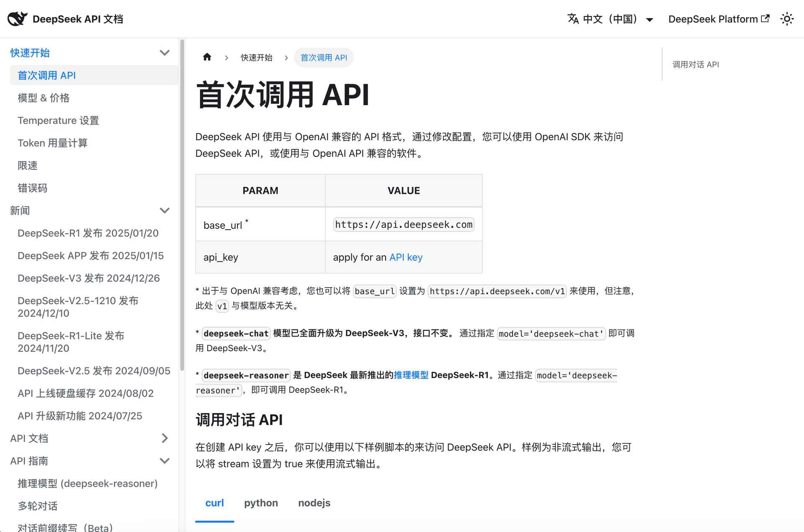Click the API 文档 sidebar heading
This screenshot has width=804, height=532.
29,438
